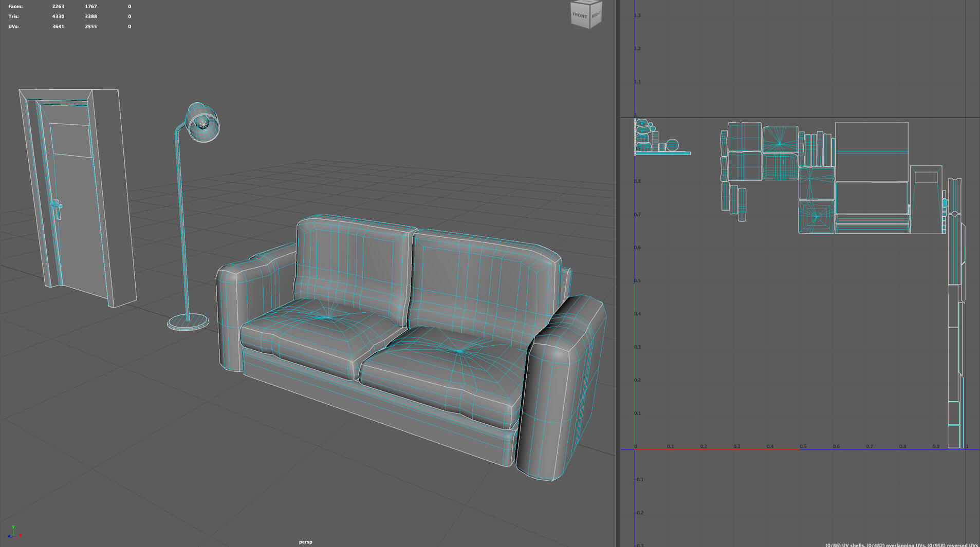Click the X axis on the view axis gizmo

click(20, 536)
